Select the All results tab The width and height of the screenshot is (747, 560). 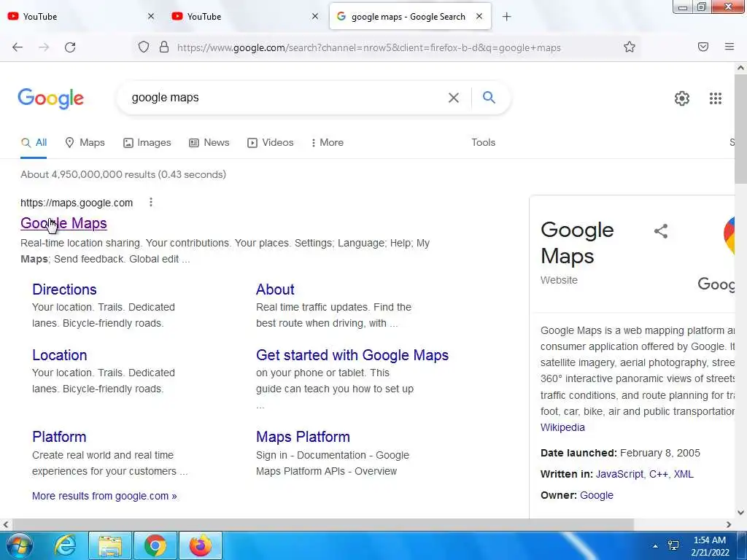pyautogui.click(x=34, y=142)
